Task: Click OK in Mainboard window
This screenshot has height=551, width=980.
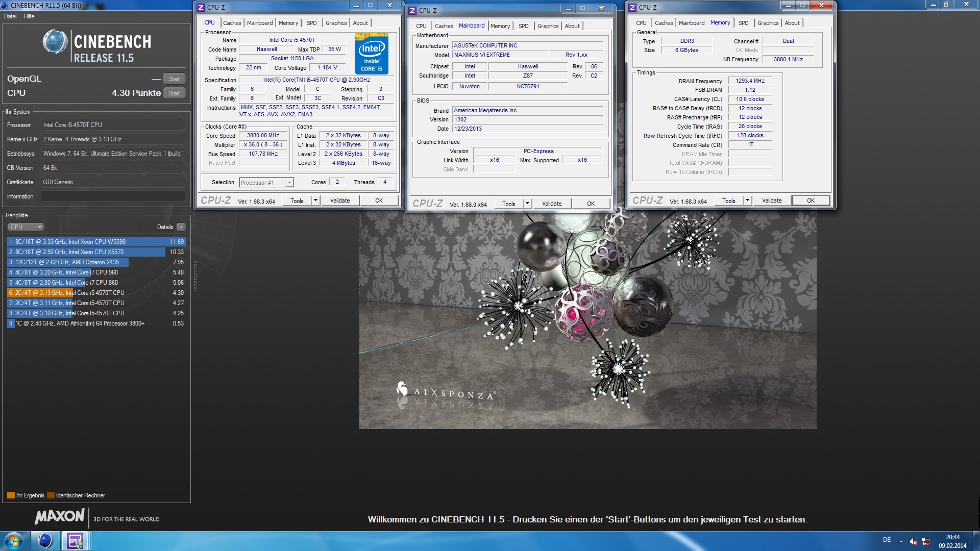Action: (x=591, y=204)
